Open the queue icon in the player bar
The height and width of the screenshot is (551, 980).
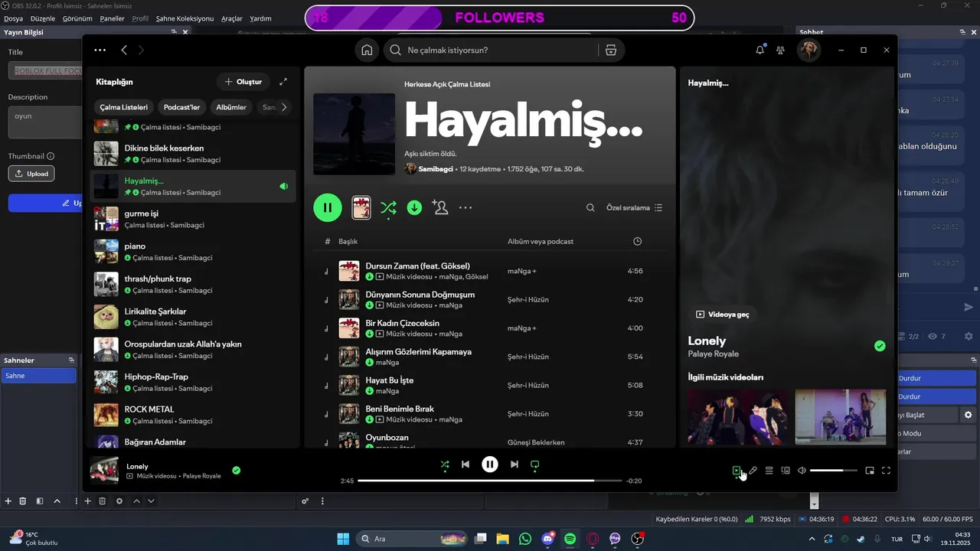click(x=769, y=471)
